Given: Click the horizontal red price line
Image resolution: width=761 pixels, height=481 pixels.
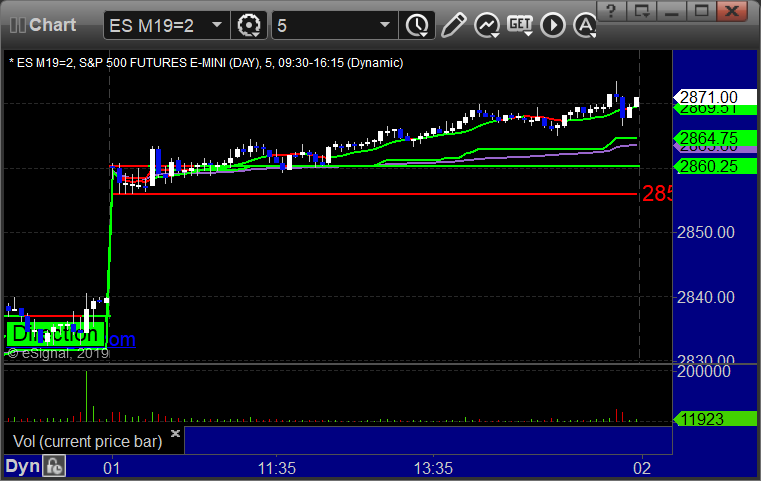Looking at the screenshot, I should 374,194.
